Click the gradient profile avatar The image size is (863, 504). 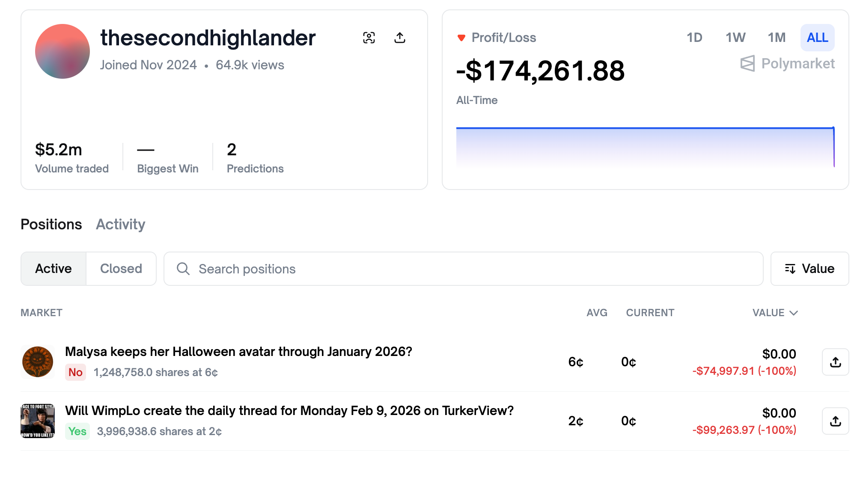click(62, 51)
